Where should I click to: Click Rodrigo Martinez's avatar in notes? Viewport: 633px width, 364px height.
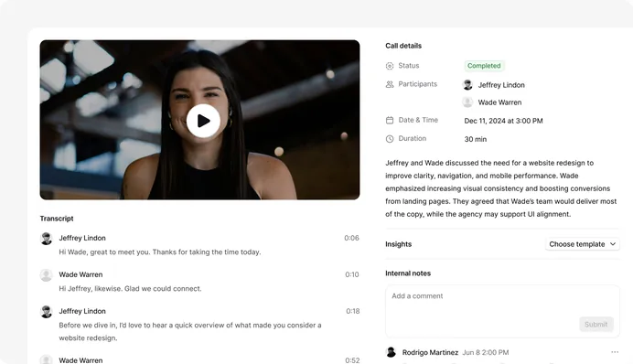point(391,352)
